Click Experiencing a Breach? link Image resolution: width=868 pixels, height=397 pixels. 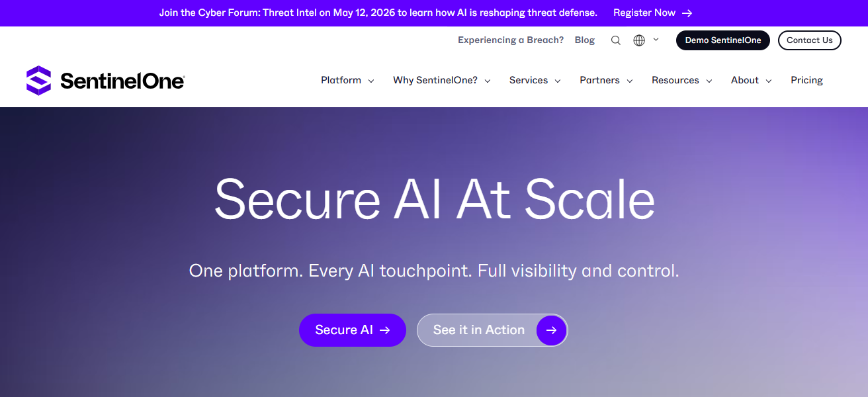click(510, 40)
